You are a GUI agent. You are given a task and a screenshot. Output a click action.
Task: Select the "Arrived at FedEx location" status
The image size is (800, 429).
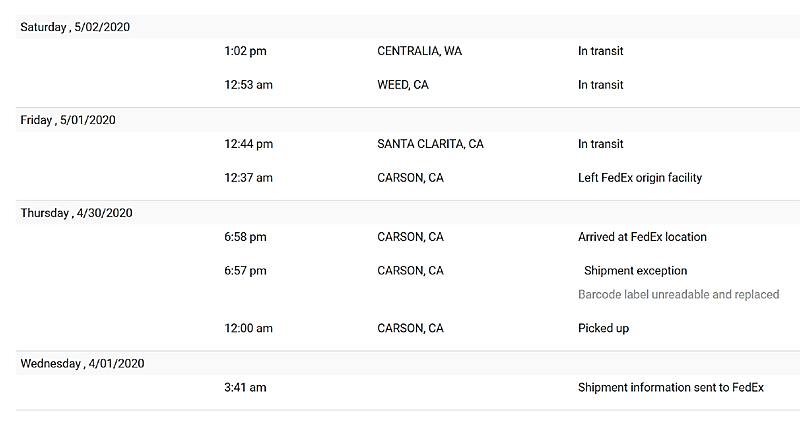(642, 237)
